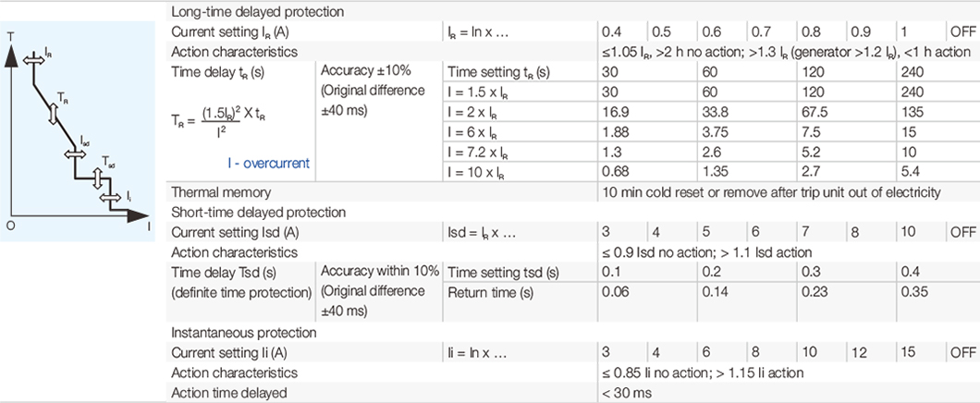Select OFF in the long-time current setting row
Viewport: 980px width, 403px height.
coord(962,32)
